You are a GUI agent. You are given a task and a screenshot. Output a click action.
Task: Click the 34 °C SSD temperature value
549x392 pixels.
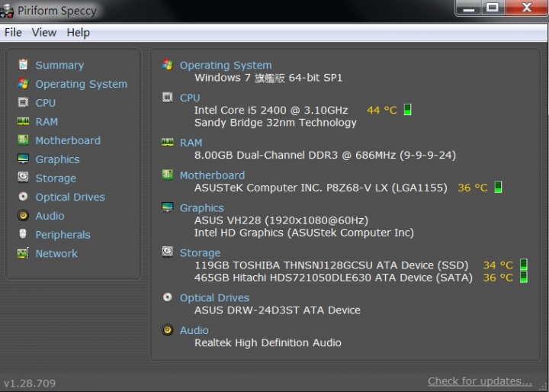coord(498,265)
